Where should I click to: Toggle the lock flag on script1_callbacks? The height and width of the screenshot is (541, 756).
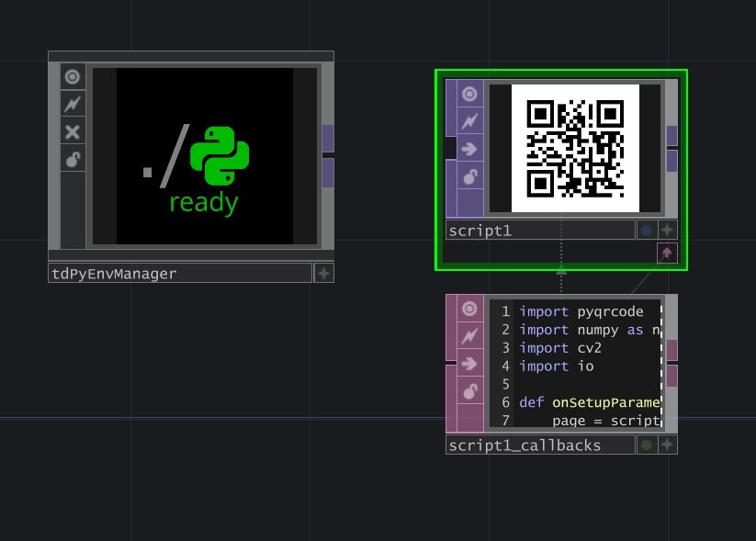coord(469,390)
